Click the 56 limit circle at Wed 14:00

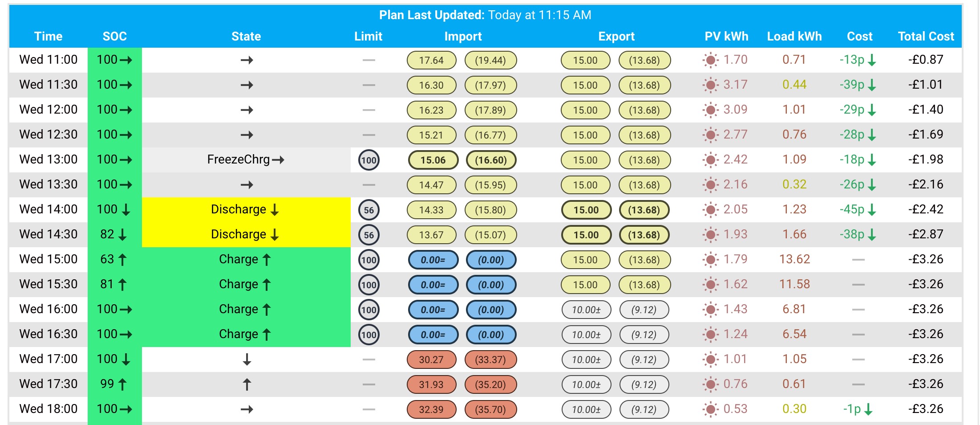click(369, 210)
